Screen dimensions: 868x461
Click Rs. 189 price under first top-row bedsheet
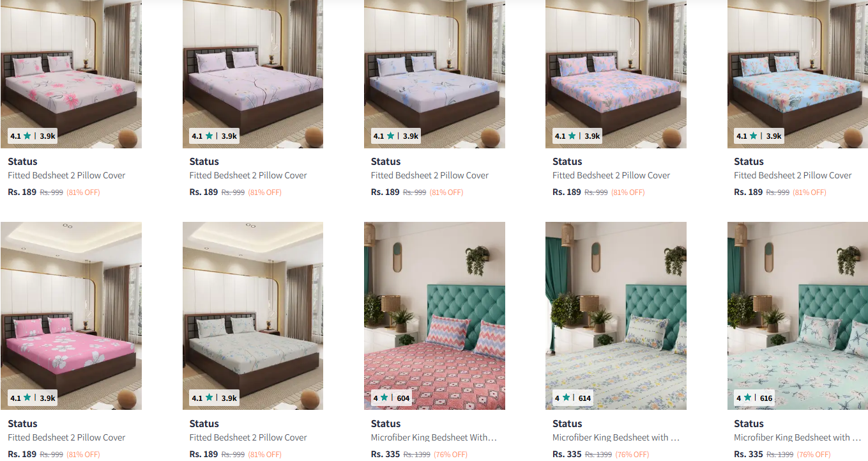point(22,192)
